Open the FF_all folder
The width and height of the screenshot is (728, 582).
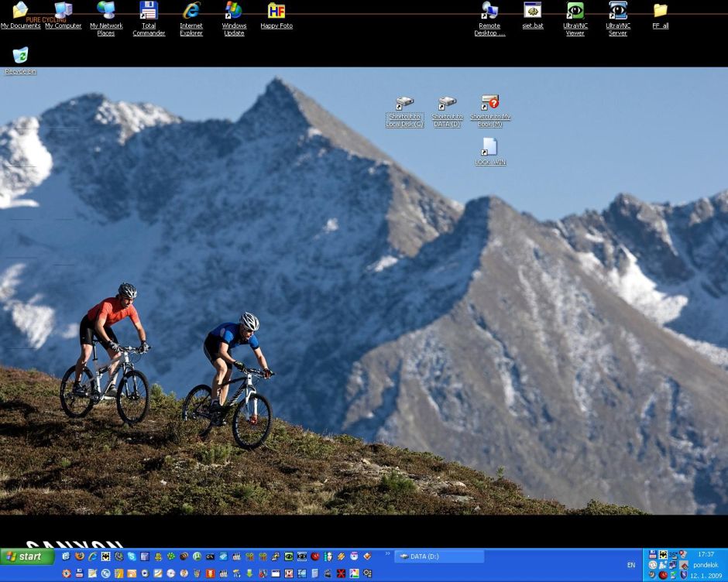(x=660, y=11)
